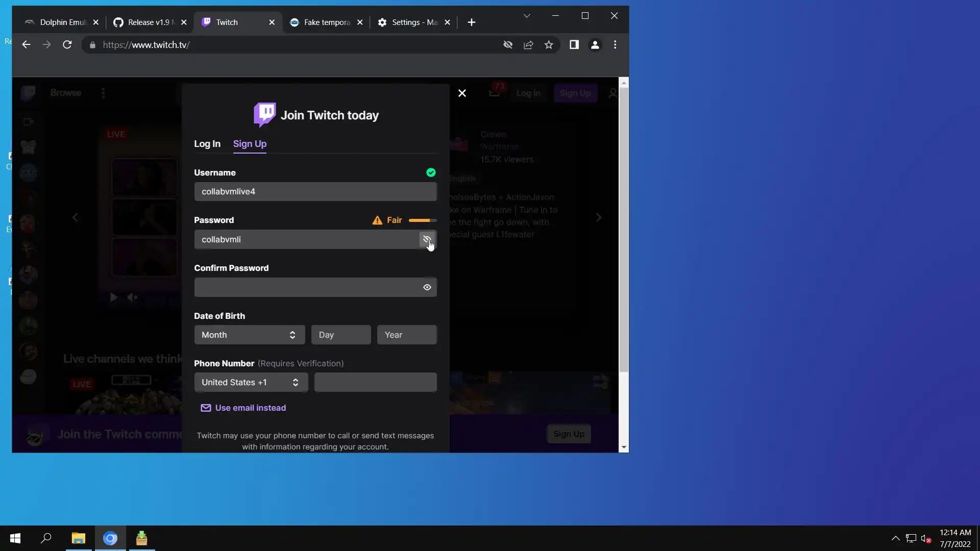Hide the password field text
The image size is (980, 551).
pyautogui.click(x=427, y=239)
